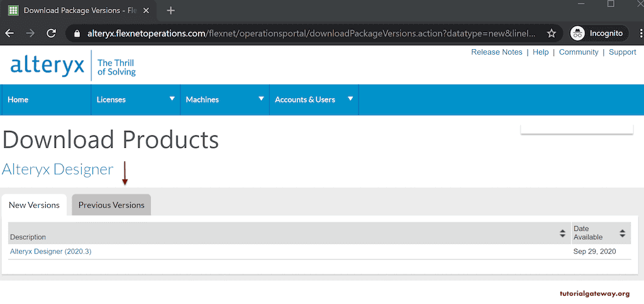The width and height of the screenshot is (644, 304).
Task: Minimize the browser window
Action: coord(580,4)
